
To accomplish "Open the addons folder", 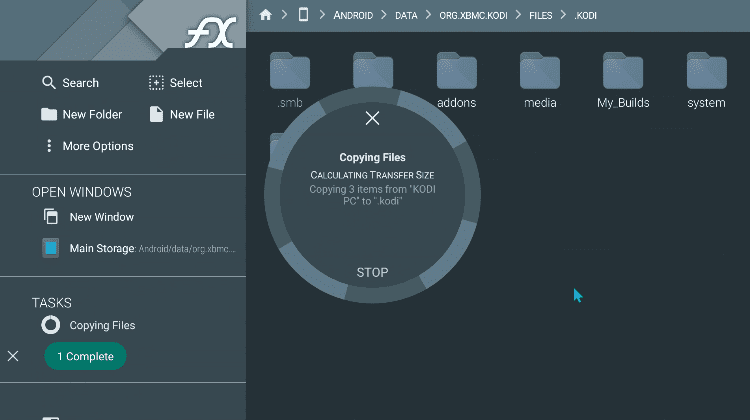I will coord(456,80).
